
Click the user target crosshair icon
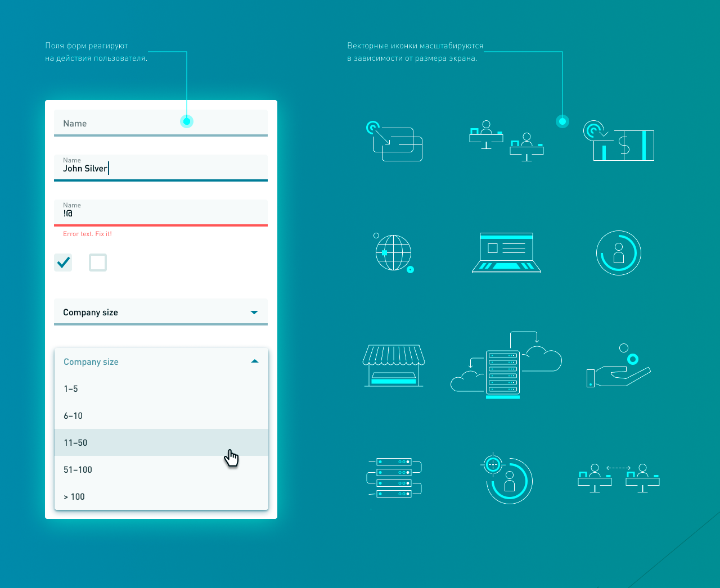click(x=508, y=479)
